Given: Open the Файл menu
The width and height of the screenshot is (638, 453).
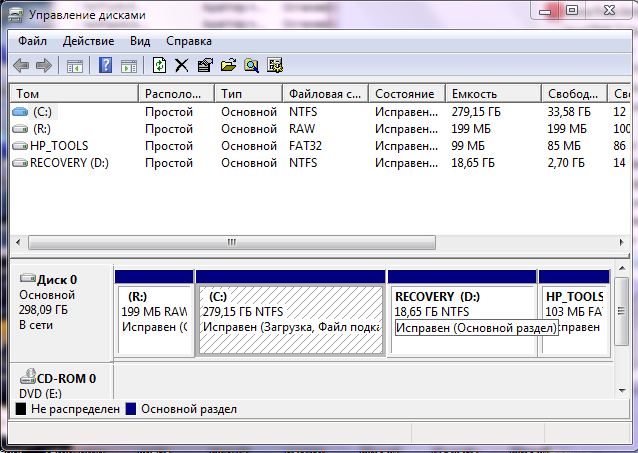Looking at the screenshot, I should (x=33, y=41).
